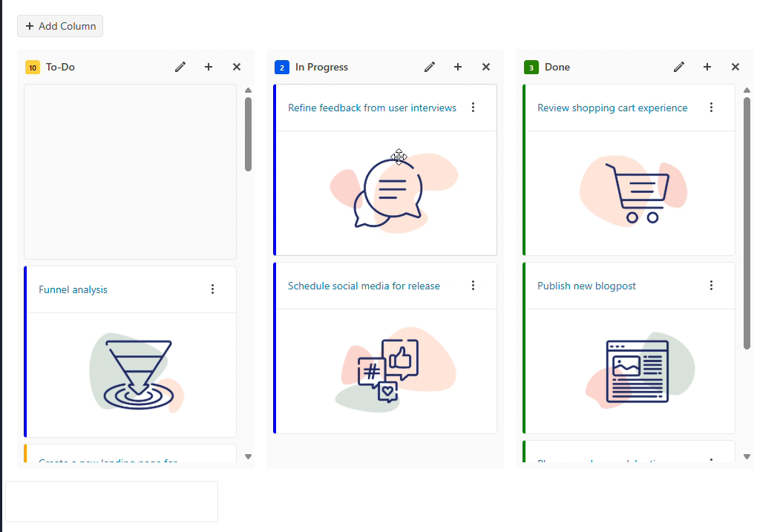780x532 pixels.
Task: Edit the To-Do column title
Action: click(180, 67)
